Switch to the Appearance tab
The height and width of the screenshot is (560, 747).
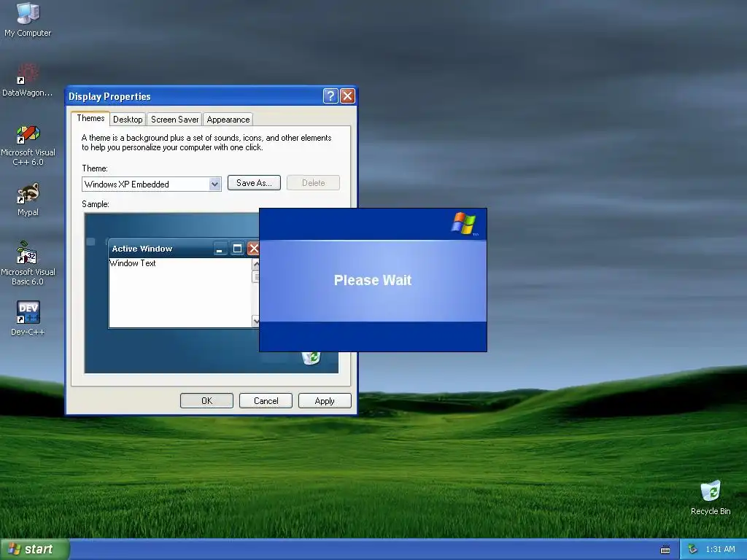click(228, 120)
